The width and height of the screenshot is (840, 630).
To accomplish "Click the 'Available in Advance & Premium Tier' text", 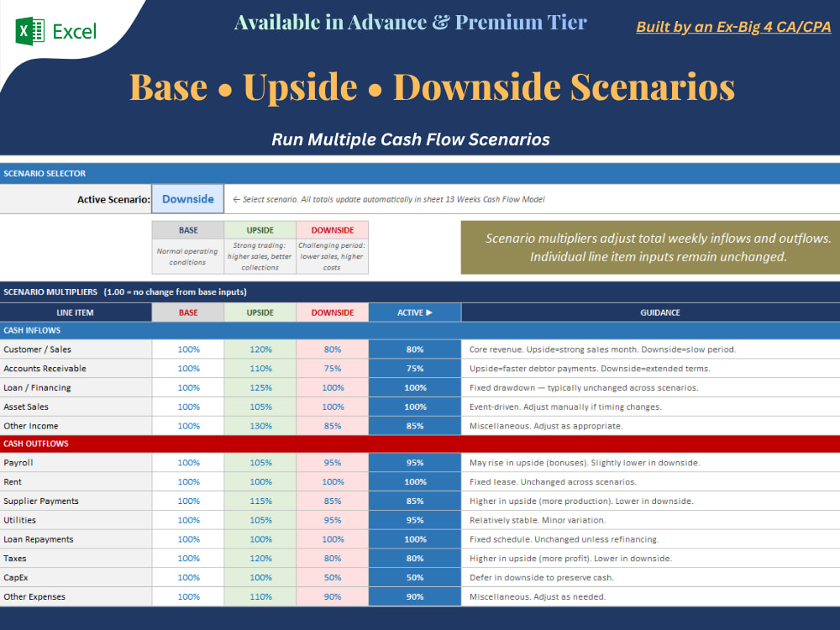I will pyautogui.click(x=411, y=23).
